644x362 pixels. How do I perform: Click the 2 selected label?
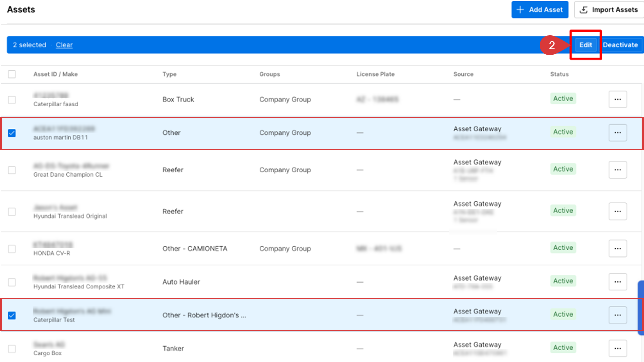[29, 45]
